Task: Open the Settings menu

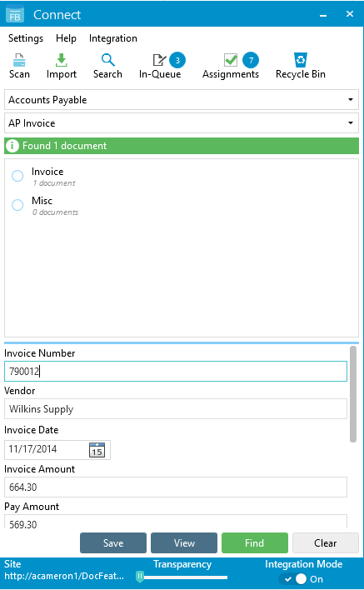Action: [26, 38]
